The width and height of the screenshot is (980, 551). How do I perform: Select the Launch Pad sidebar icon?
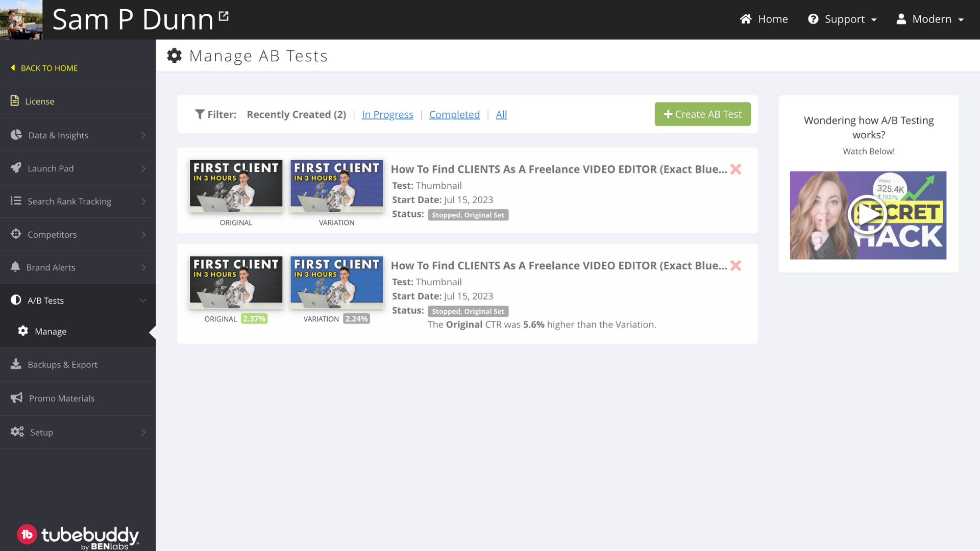click(x=16, y=168)
